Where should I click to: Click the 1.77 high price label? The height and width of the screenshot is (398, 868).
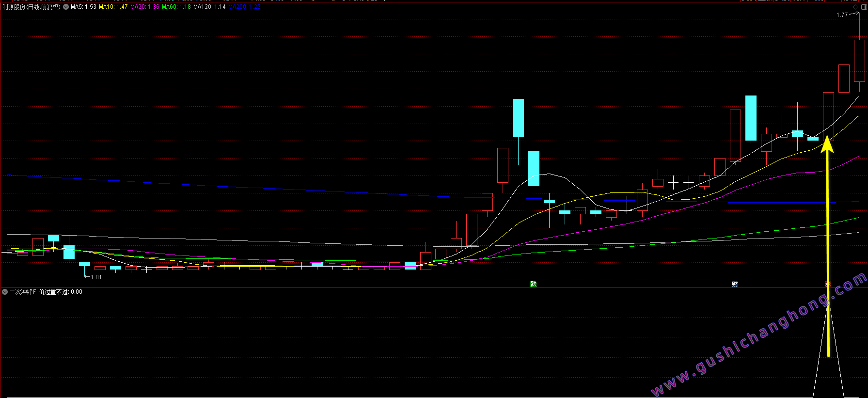(x=842, y=15)
